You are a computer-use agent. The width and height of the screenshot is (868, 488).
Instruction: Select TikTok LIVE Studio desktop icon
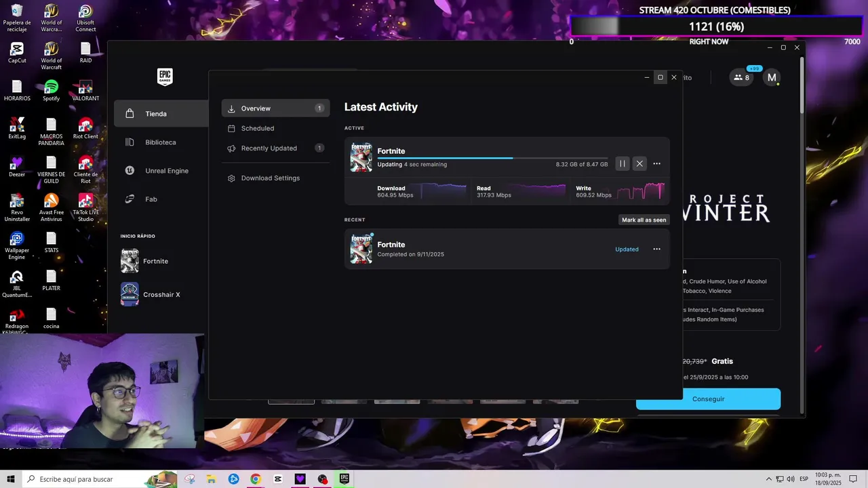(x=85, y=208)
